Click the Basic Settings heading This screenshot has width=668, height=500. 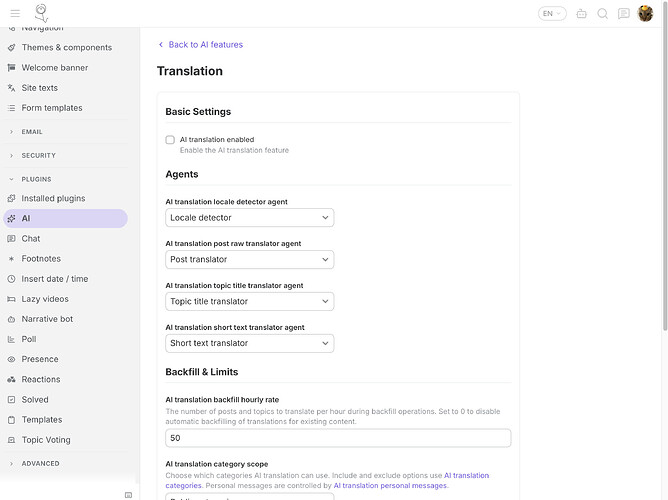198,112
